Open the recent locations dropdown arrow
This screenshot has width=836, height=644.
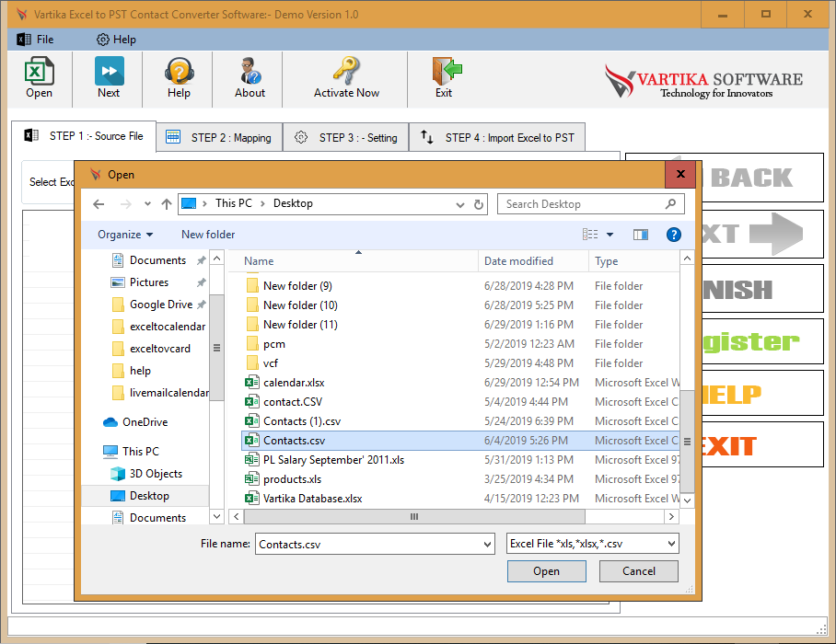[x=147, y=204]
